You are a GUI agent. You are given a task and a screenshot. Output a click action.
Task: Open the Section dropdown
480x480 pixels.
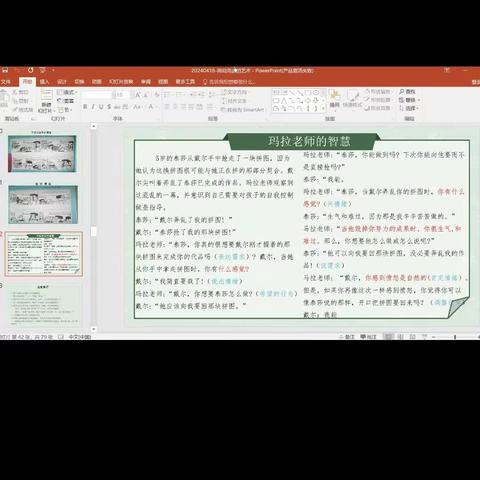point(65,109)
